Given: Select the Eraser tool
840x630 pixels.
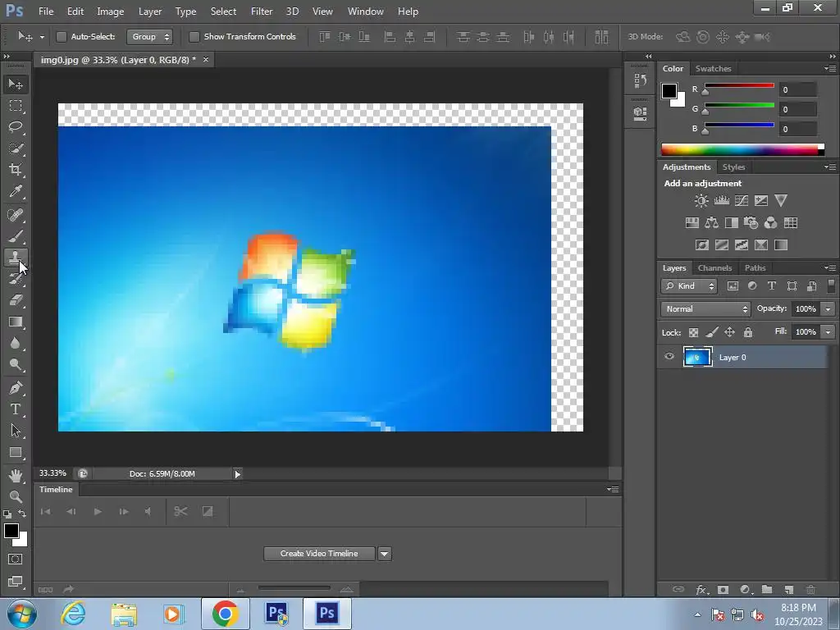Looking at the screenshot, I should (x=16, y=300).
